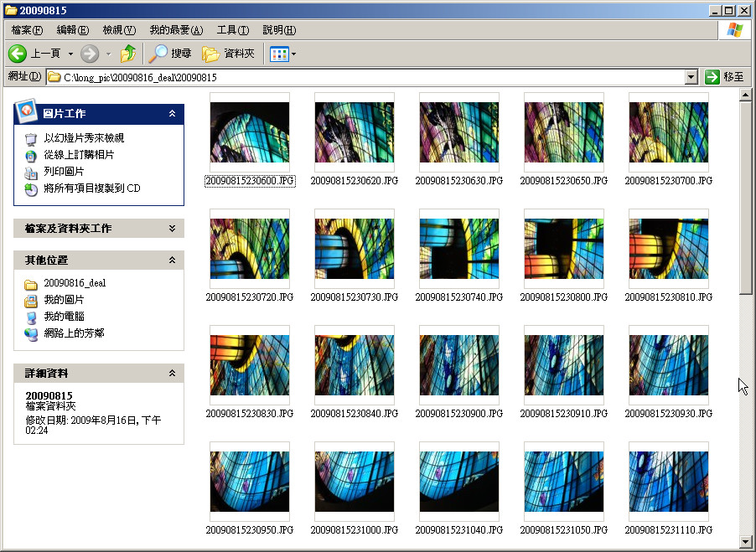Click the 移至 Go button
This screenshot has width=756, height=552.
pyautogui.click(x=725, y=77)
